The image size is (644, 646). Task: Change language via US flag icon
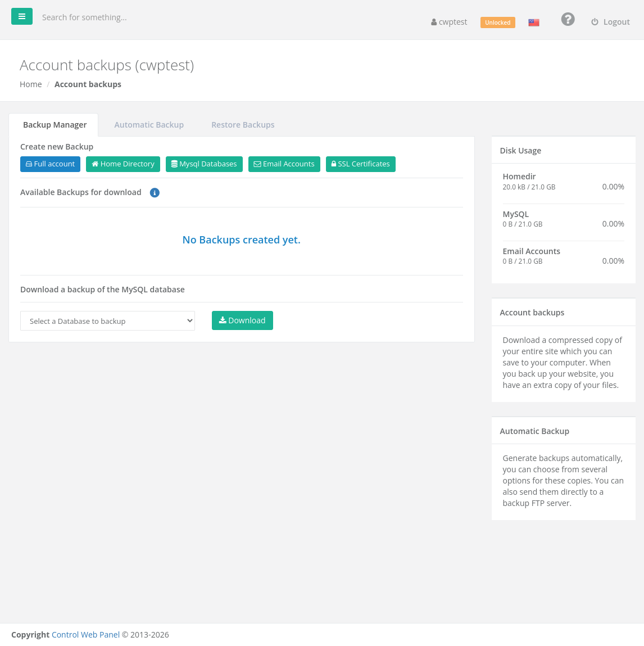534,22
